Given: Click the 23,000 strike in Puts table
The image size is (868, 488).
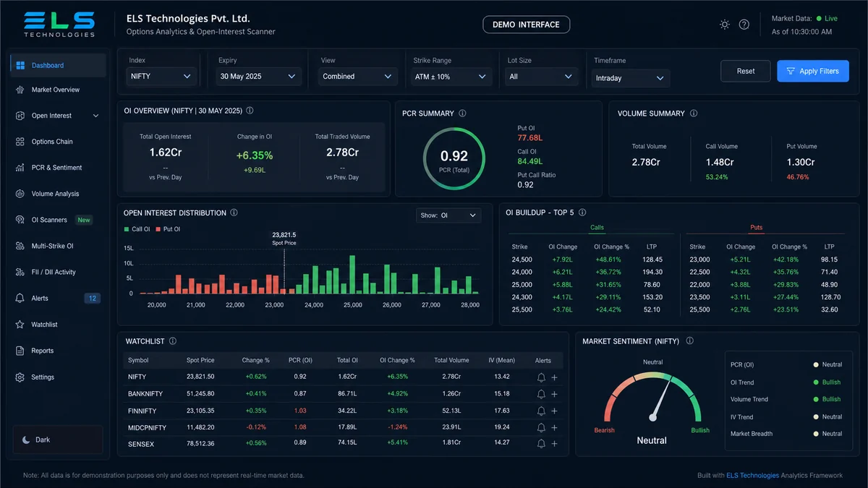Looking at the screenshot, I should click(699, 260).
